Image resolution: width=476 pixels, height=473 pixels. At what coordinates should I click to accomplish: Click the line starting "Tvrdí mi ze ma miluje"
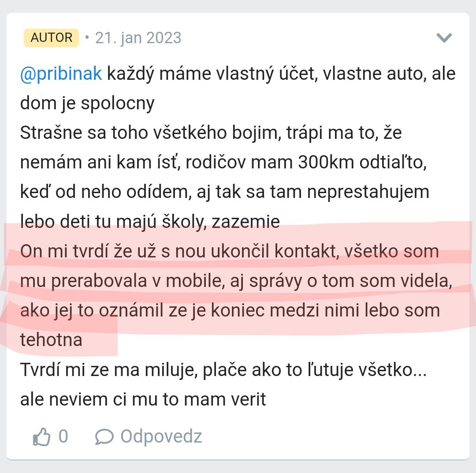(223, 369)
